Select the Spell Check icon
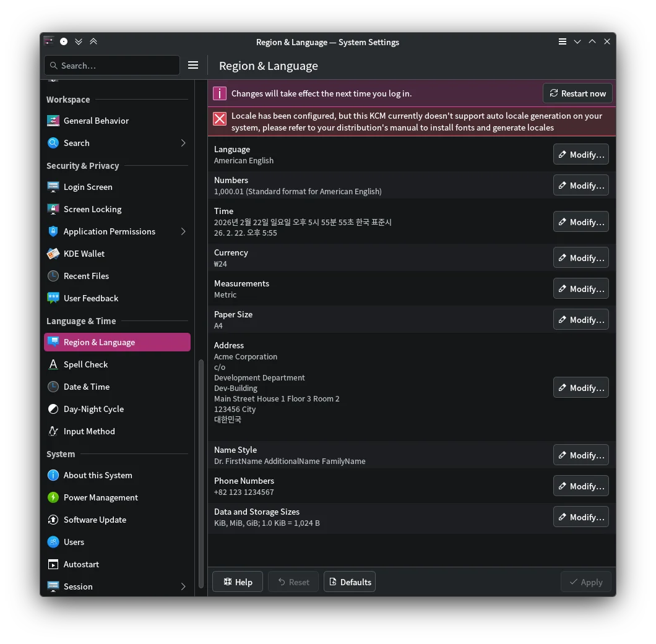Viewport: 656px width, 644px height. pos(53,364)
